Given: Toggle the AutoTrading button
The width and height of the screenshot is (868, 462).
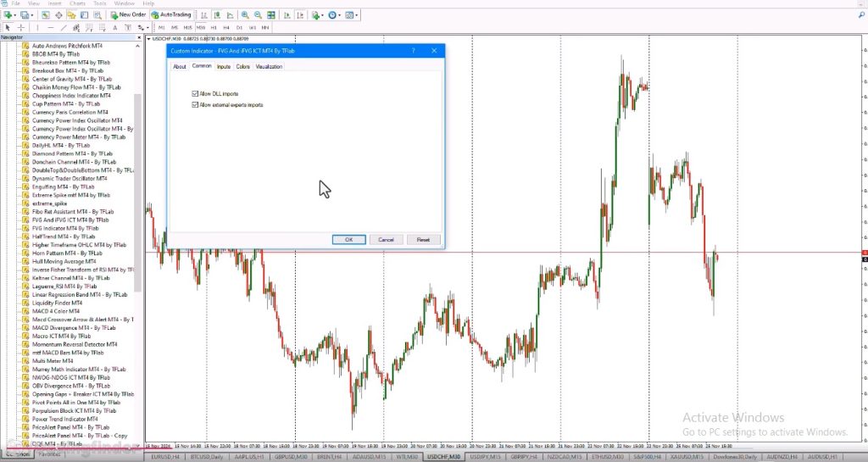Looking at the screenshot, I should [x=171, y=15].
